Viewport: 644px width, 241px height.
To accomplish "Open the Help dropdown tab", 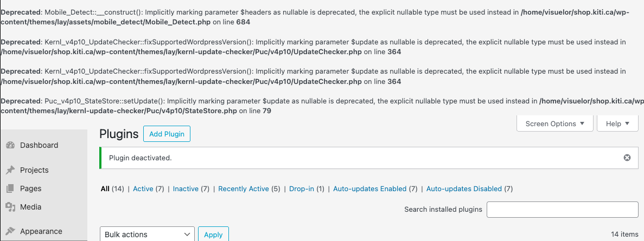I will point(617,123).
